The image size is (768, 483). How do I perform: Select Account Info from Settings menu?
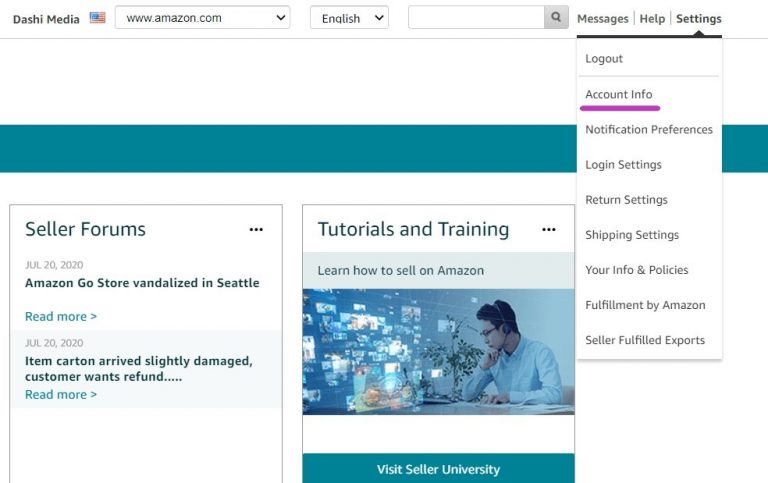coord(618,94)
